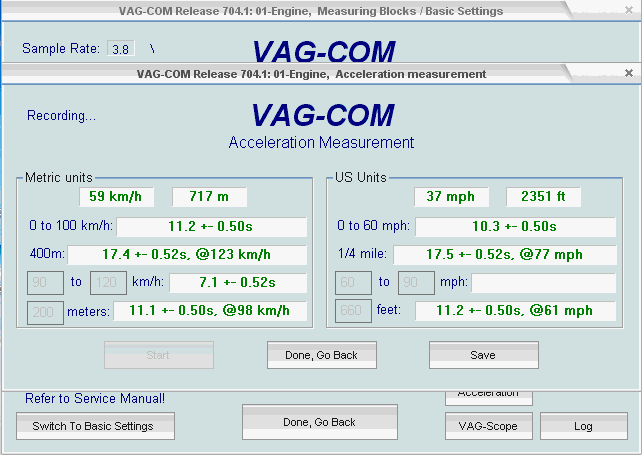The height and width of the screenshot is (455, 642).
Task: Select the 2351 ft distance value
Action: [543, 197]
